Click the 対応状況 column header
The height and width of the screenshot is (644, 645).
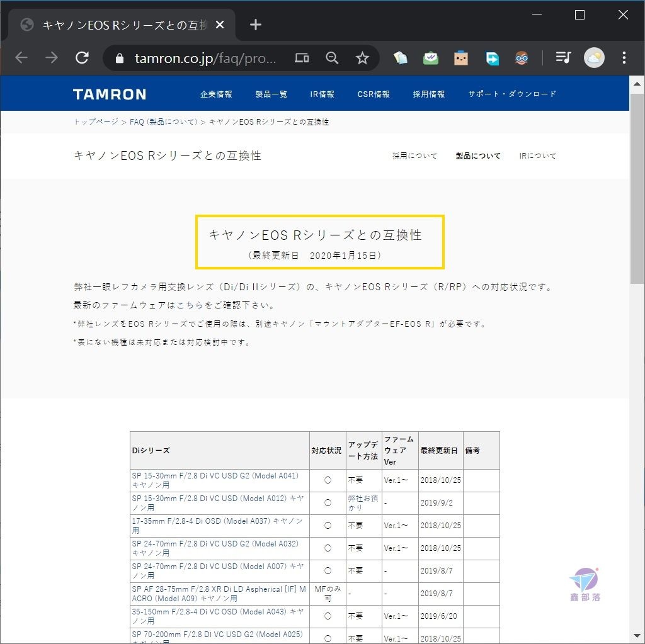click(328, 450)
